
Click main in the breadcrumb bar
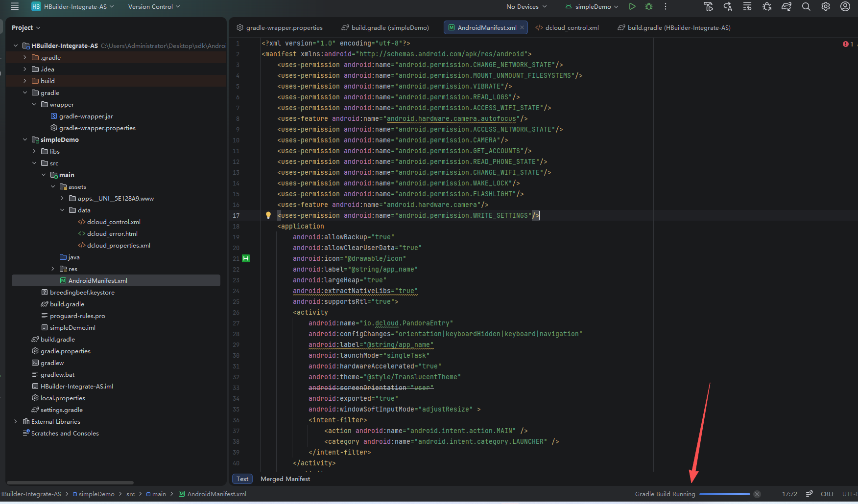[156, 494]
